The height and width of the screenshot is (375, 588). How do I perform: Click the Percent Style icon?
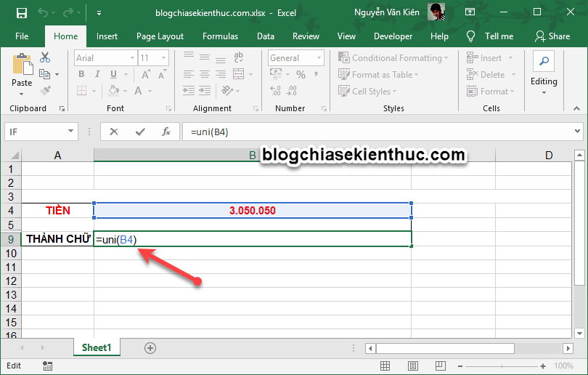tap(301, 74)
